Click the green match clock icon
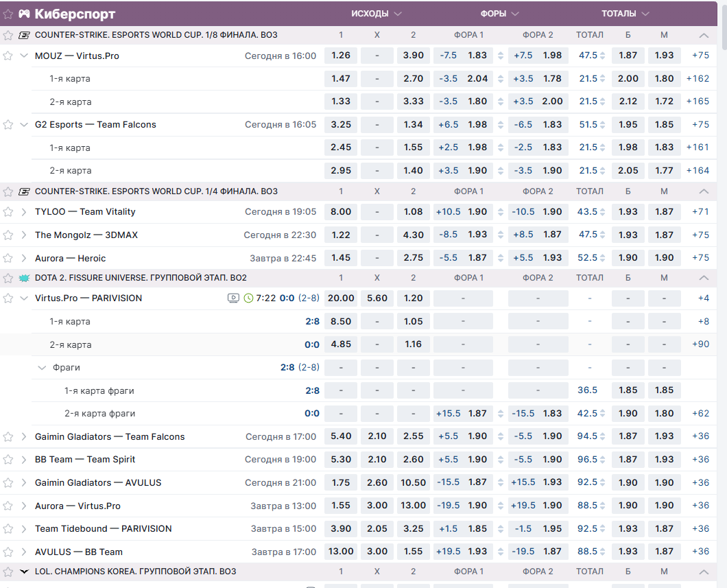The width and height of the screenshot is (727, 588). tap(248, 298)
